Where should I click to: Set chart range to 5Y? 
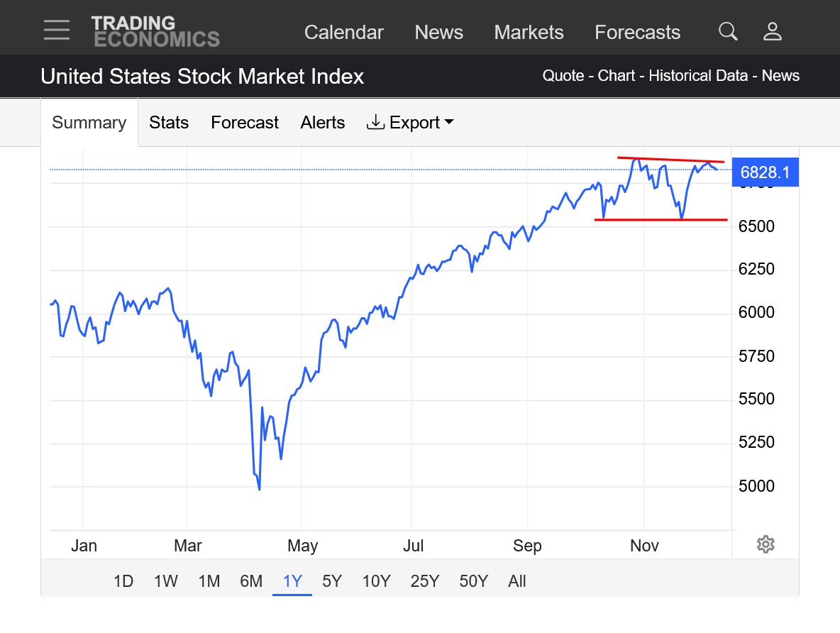pos(332,582)
